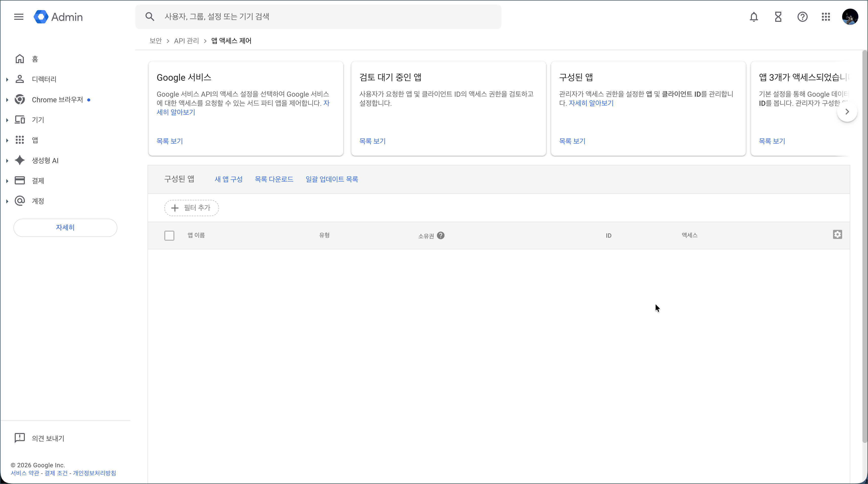Expand the 생성형 AI sidebar section

7,161
